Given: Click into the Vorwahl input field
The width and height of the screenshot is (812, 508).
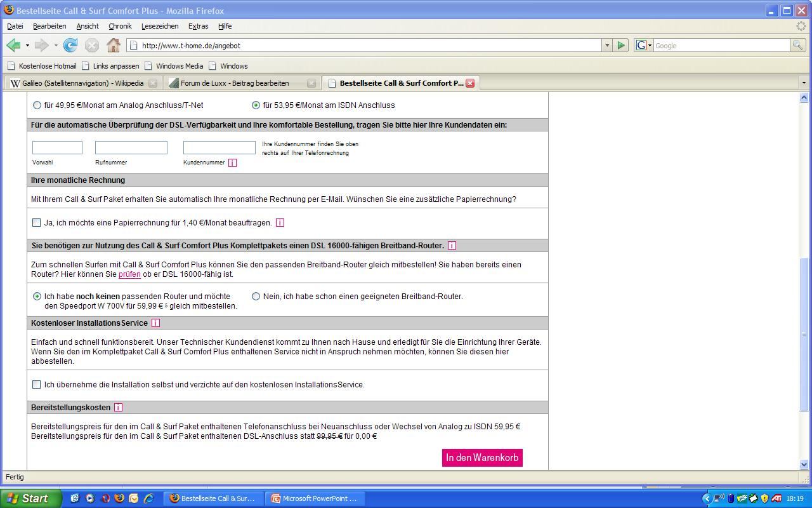Looking at the screenshot, I should (x=57, y=147).
